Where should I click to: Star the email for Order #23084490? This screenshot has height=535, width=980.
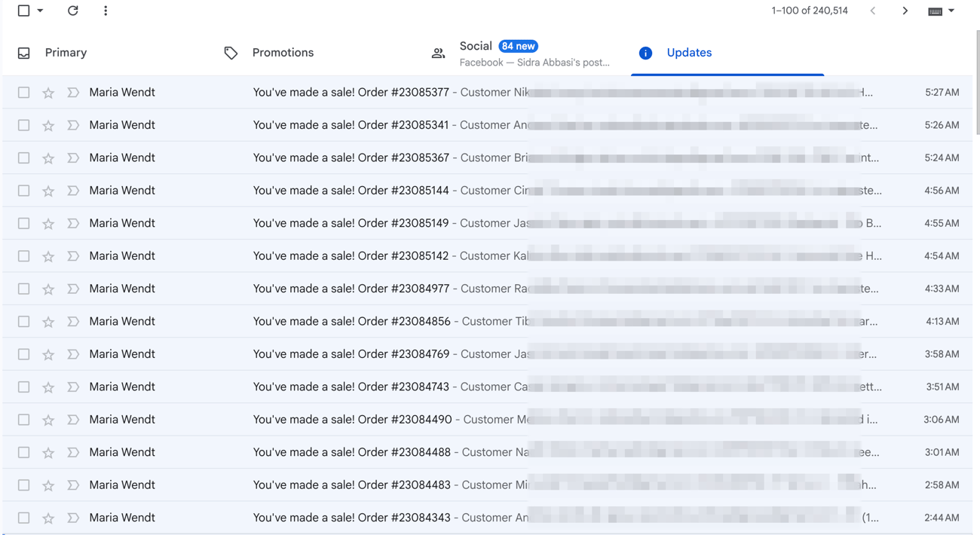pyautogui.click(x=48, y=420)
